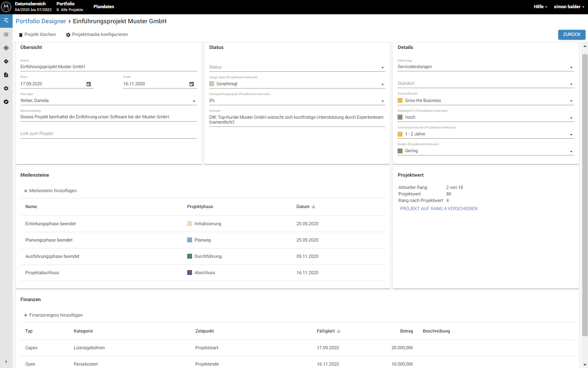This screenshot has height=368, width=588.
Task: Click the Notizen text field
Action: click(297, 120)
